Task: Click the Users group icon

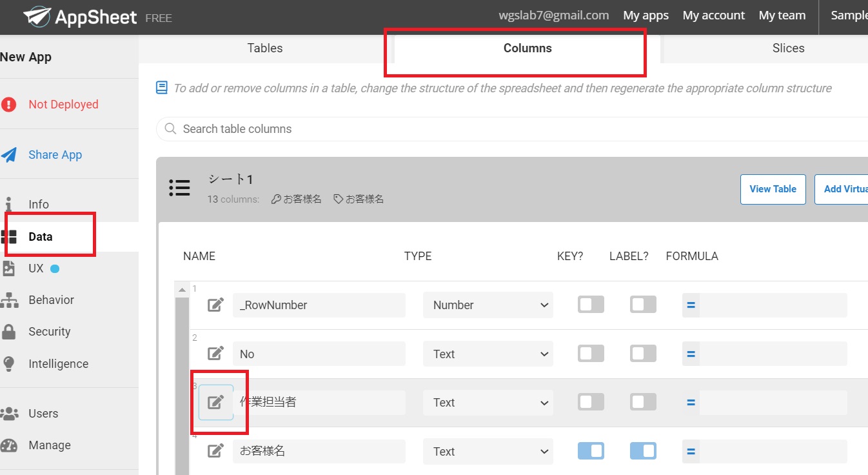Action: click(x=9, y=414)
